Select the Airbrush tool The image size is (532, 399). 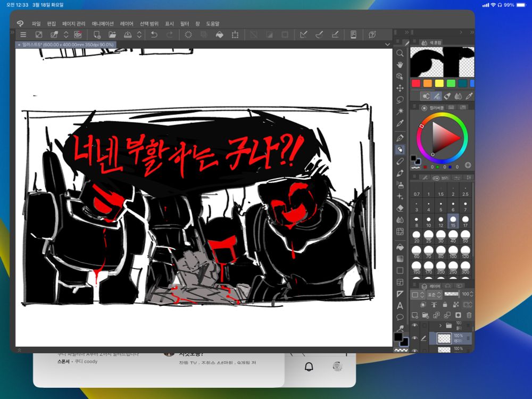(400, 185)
